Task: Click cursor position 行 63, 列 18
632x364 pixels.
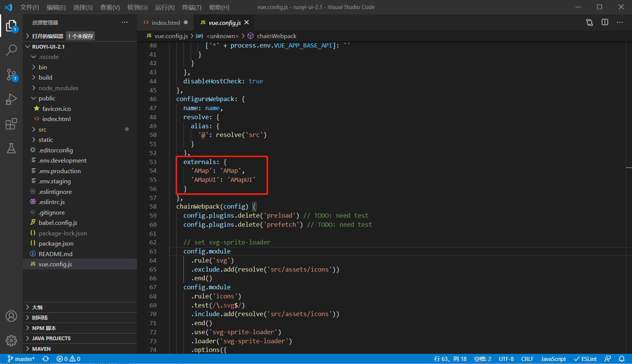Action: pos(450,359)
